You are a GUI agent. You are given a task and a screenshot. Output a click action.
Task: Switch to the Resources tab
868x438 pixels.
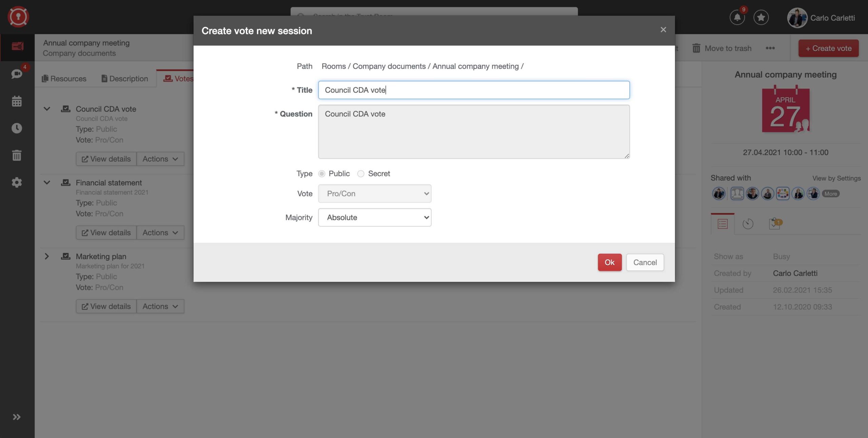point(64,78)
